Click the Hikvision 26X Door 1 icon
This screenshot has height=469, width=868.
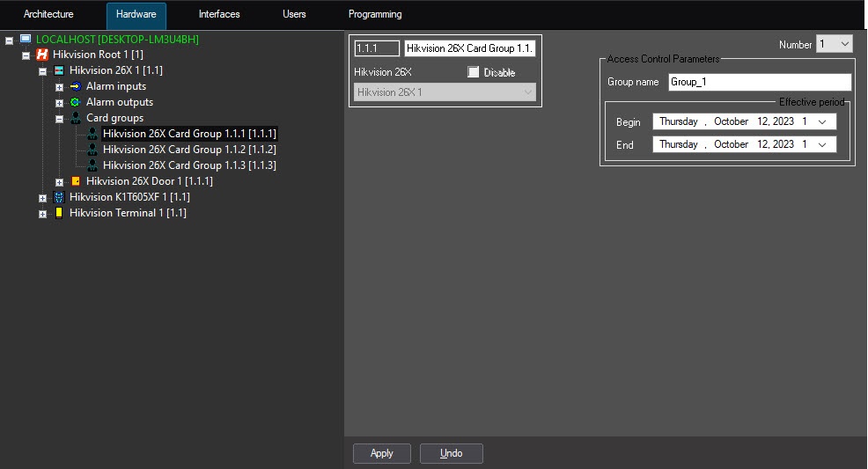[x=76, y=181]
